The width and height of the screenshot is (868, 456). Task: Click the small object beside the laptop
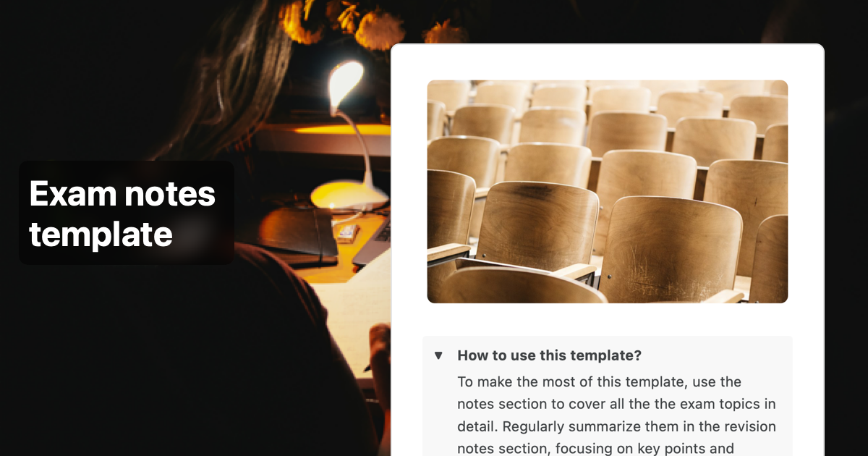coord(347,232)
